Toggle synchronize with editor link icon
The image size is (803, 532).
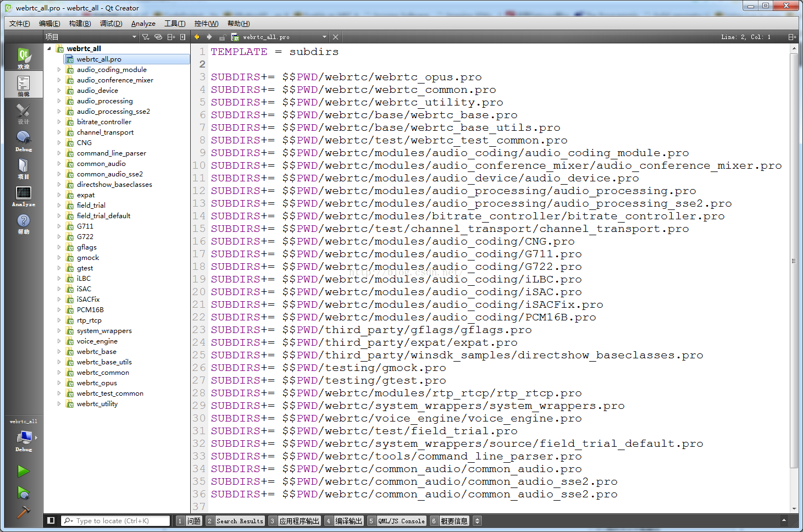tap(158, 37)
